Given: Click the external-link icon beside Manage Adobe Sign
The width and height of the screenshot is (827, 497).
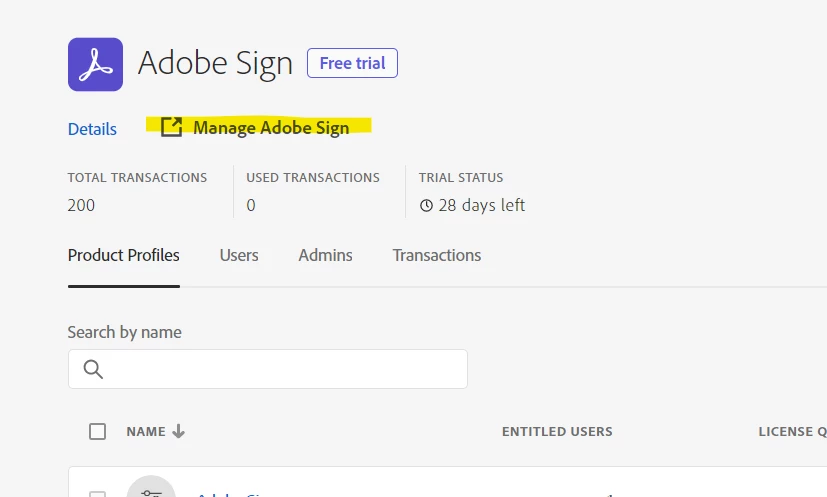Looking at the screenshot, I should [x=172, y=127].
